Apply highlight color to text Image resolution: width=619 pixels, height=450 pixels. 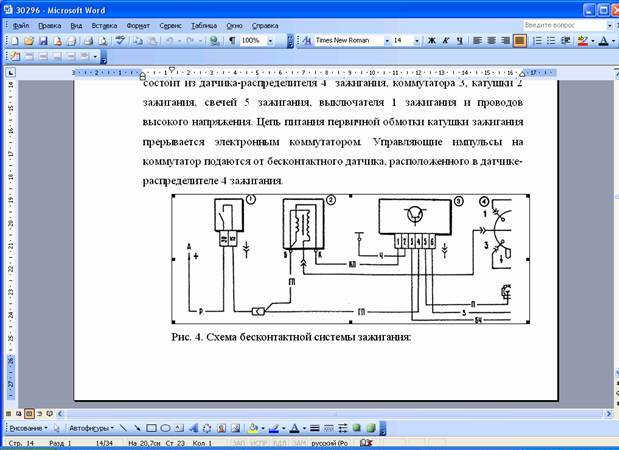(x=583, y=41)
